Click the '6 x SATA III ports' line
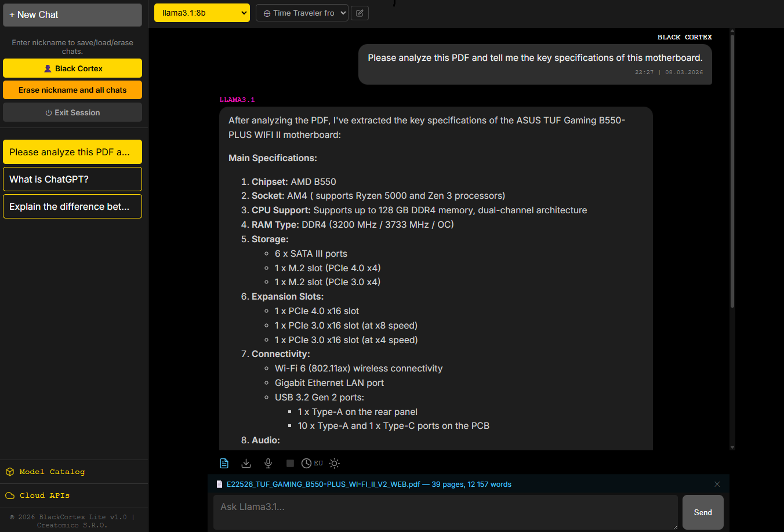Image resolution: width=784 pixels, height=532 pixels. click(311, 254)
